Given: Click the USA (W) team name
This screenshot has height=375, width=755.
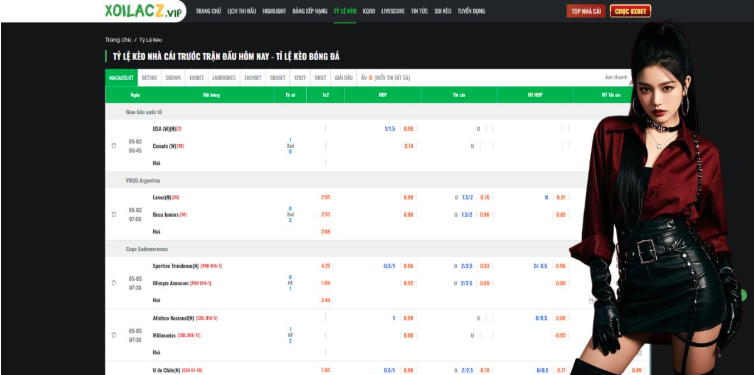Looking at the screenshot, I should [164, 129].
